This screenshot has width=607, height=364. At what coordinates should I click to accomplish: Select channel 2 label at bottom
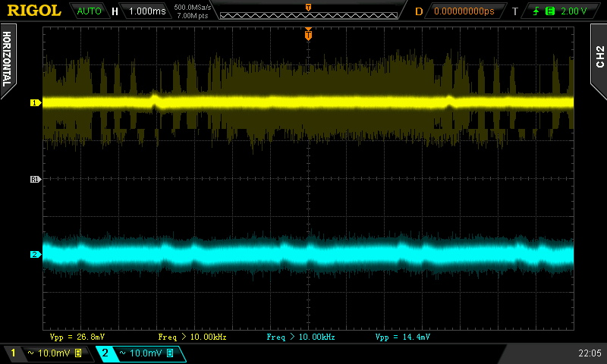coord(105,353)
